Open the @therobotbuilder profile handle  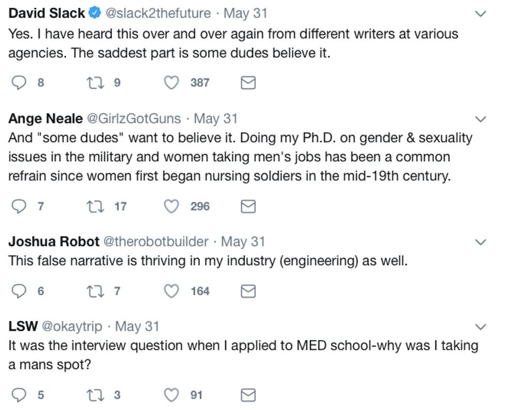[156, 241]
